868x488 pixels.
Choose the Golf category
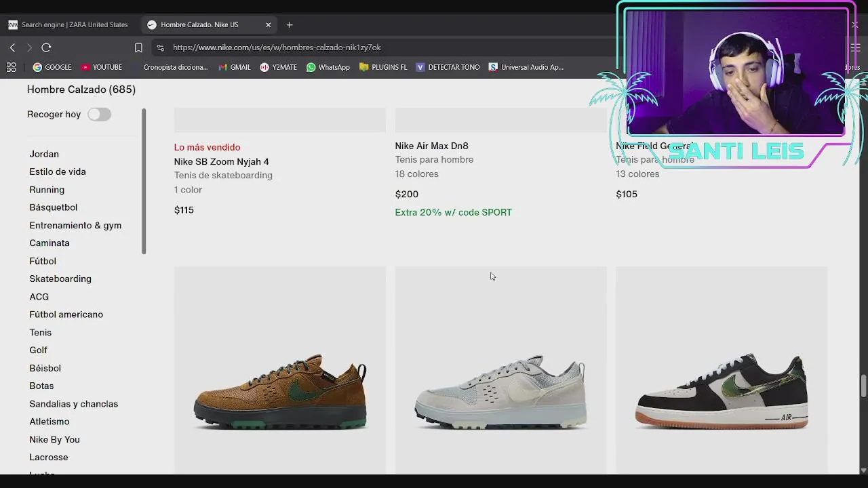point(39,350)
